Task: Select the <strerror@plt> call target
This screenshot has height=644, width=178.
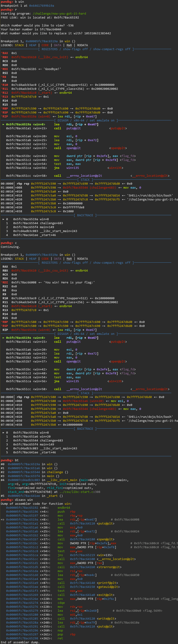Action: pyautogui.click(x=109, y=567)
